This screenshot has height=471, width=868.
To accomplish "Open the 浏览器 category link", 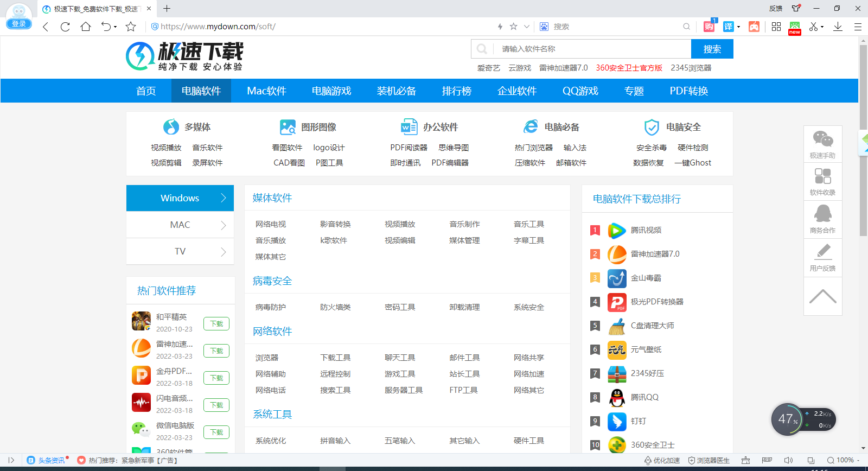I will tap(267, 358).
